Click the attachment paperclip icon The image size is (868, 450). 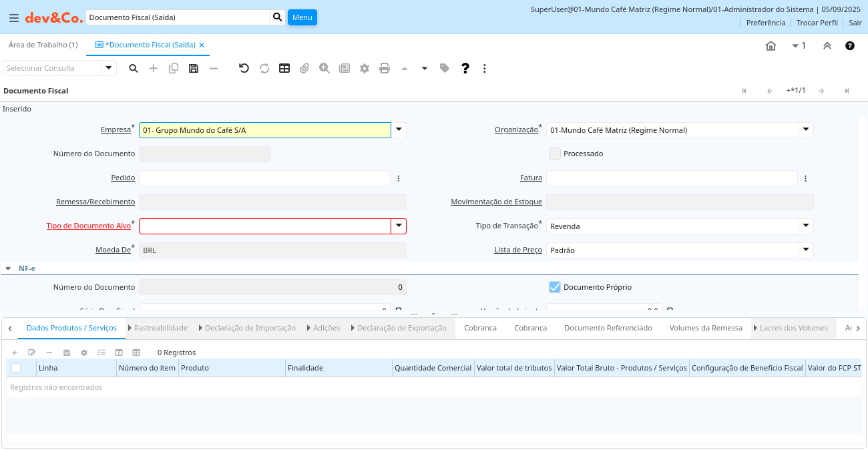pyautogui.click(x=304, y=68)
